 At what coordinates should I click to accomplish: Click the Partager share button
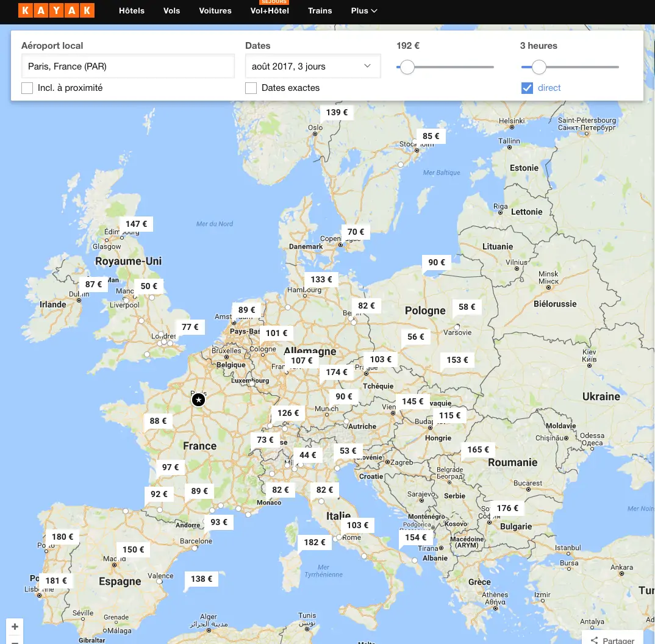[612, 639]
